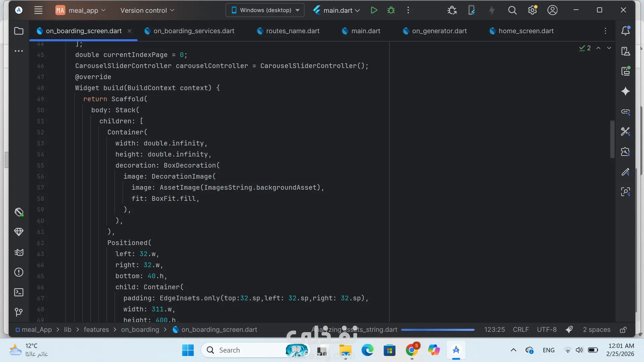Open the Git branch tool window
Image resolution: width=644 pixels, height=362 pixels.
[x=19, y=312]
